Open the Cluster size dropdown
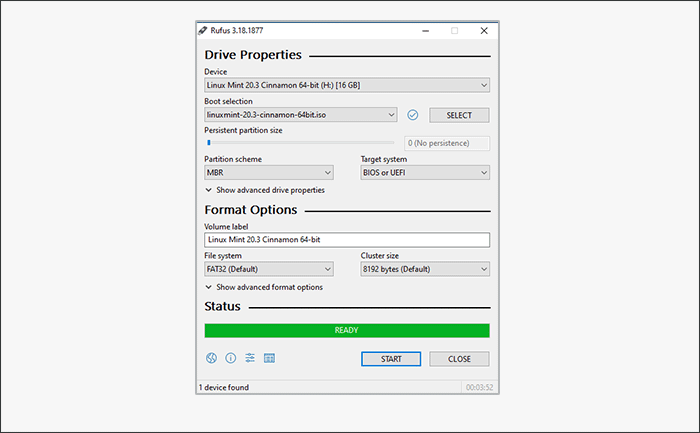The image size is (700, 433). 425,269
